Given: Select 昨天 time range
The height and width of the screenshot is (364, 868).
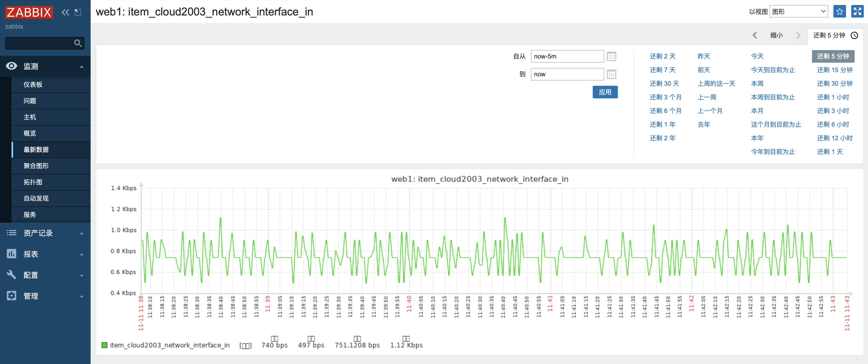Looking at the screenshot, I should click(x=704, y=56).
